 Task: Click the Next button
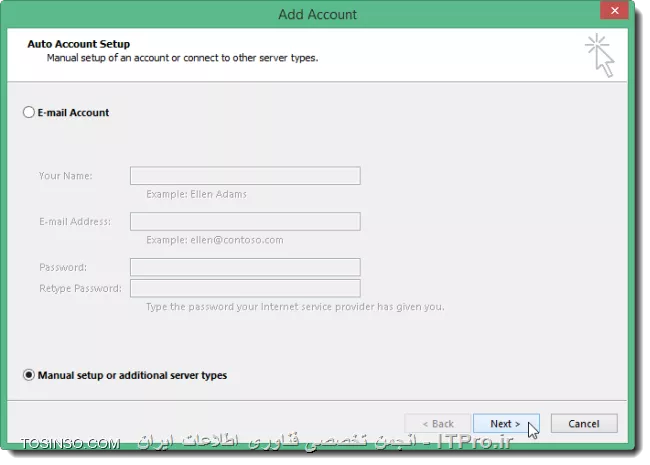coord(506,424)
